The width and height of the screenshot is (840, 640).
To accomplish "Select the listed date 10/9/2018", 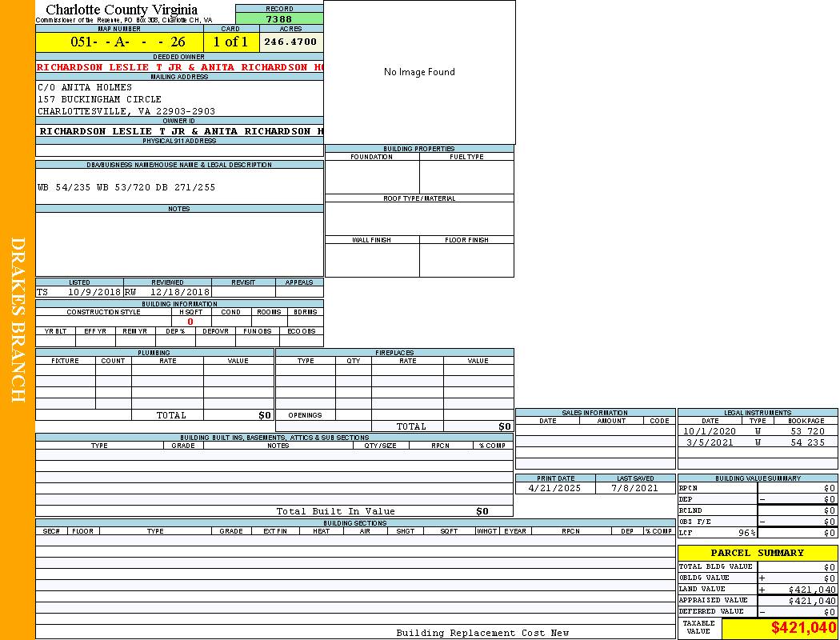I will click(x=94, y=293).
